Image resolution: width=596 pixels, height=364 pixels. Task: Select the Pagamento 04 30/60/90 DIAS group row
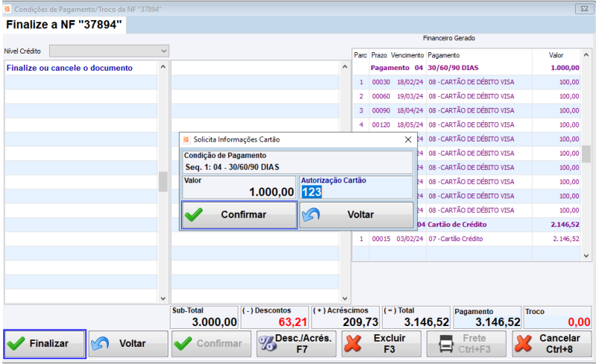pos(467,68)
